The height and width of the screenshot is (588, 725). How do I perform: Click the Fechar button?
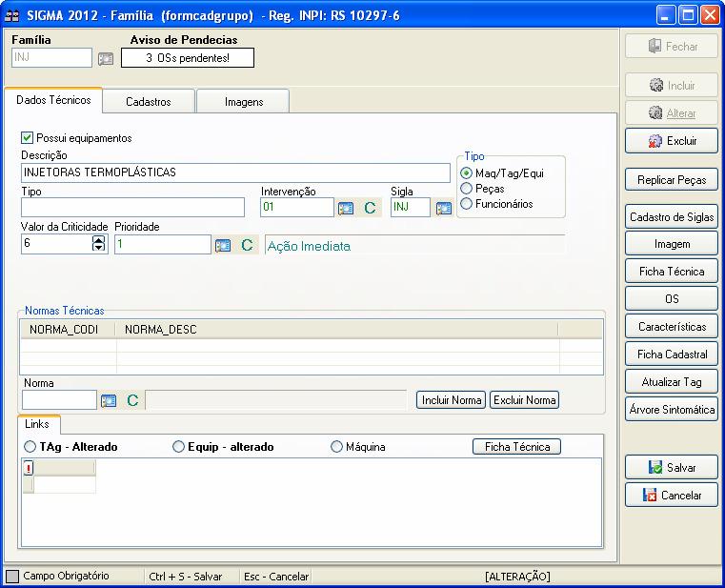672,47
